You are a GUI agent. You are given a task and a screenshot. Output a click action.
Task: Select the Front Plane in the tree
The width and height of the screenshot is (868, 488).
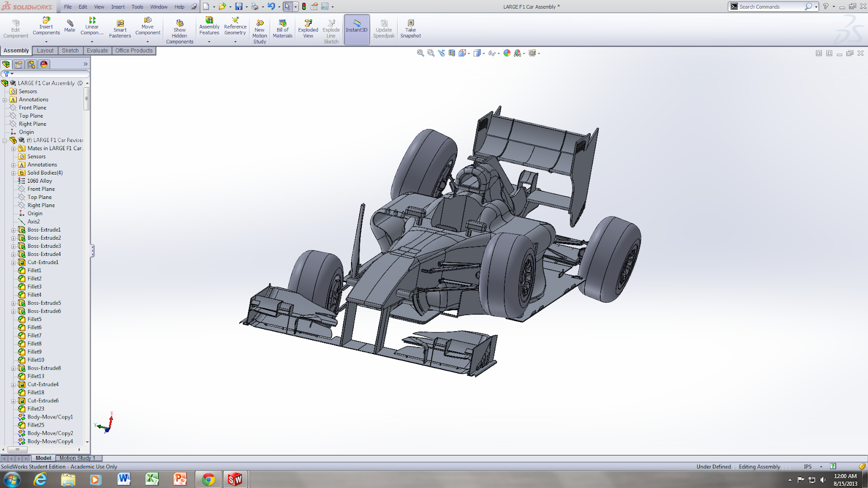click(33, 107)
